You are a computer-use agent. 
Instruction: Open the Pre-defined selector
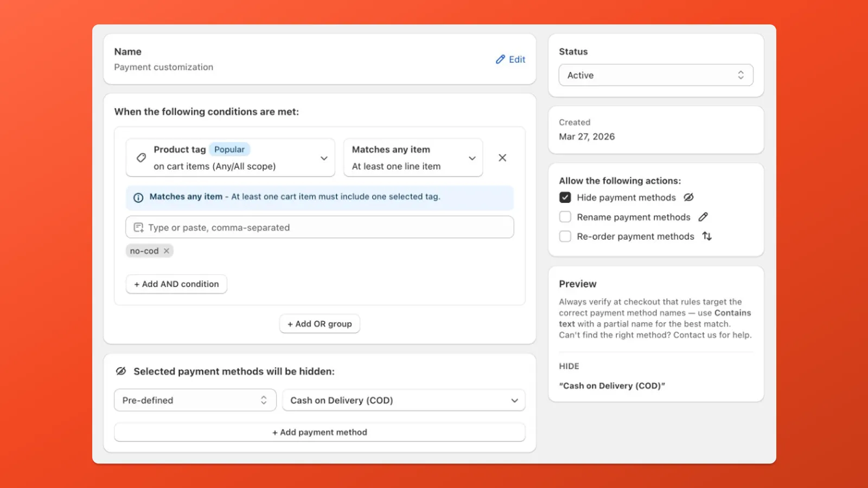click(x=195, y=400)
